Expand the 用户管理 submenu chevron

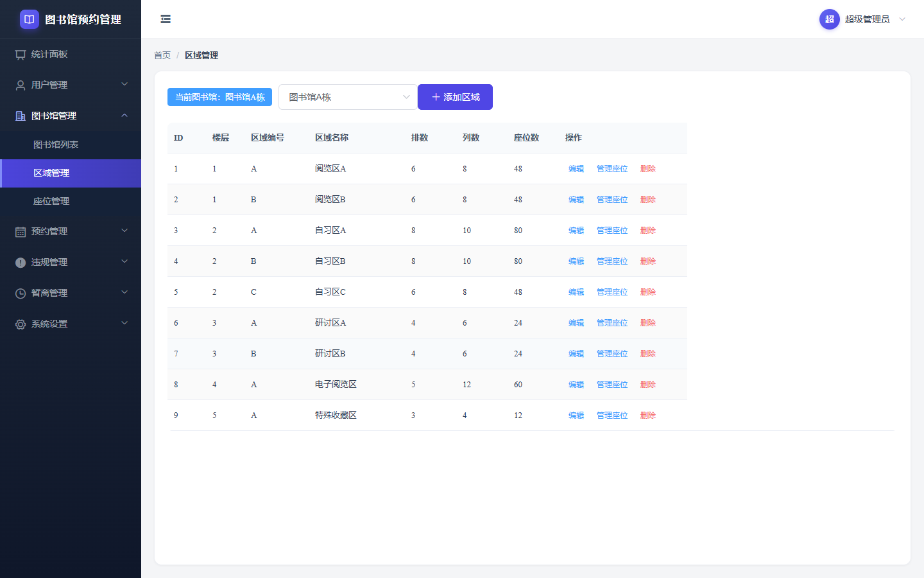tap(124, 84)
